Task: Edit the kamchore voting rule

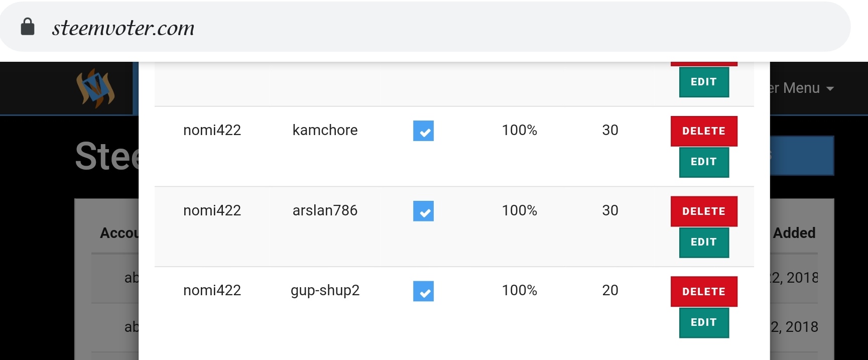Action: 704,162
